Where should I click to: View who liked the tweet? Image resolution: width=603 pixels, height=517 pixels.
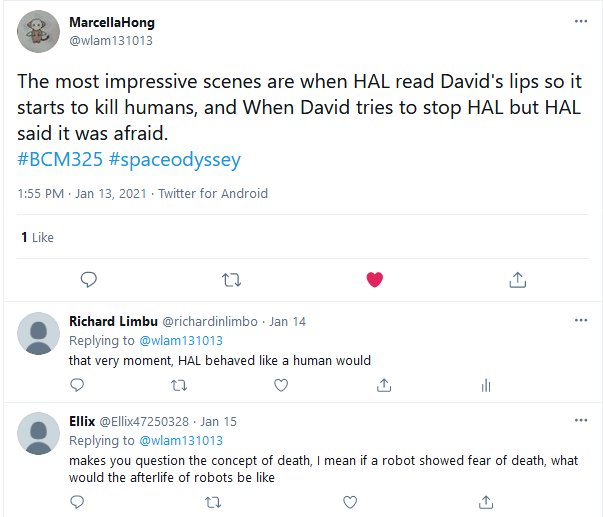click(x=37, y=238)
